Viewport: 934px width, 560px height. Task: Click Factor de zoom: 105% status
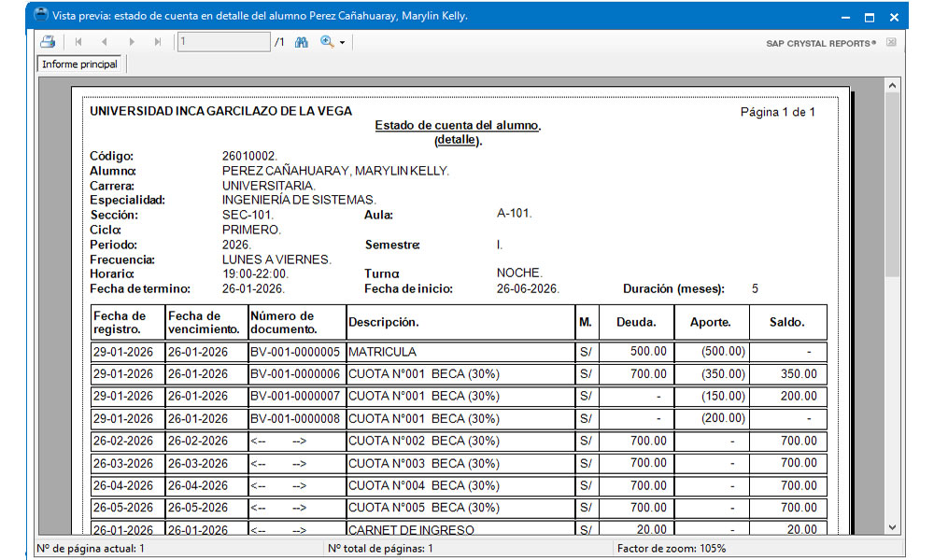(672, 549)
